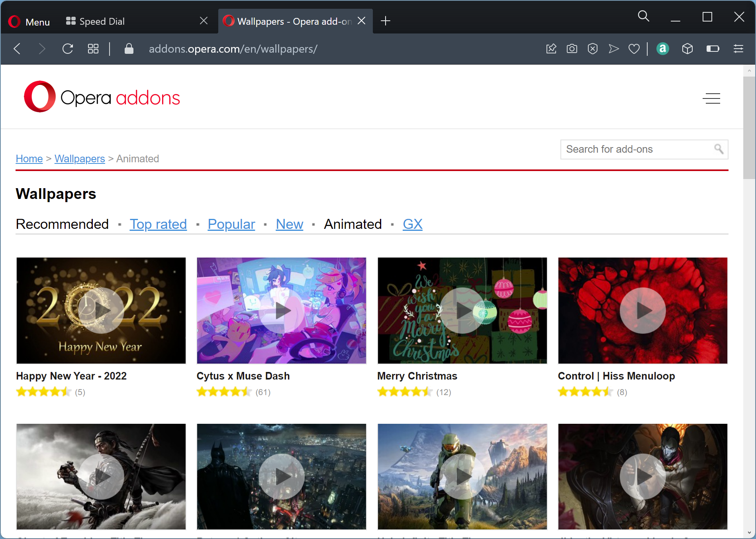Click Cytus x Muse Dash star rating
The width and height of the screenshot is (756, 539).
pyautogui.click(x=224, y=392)
